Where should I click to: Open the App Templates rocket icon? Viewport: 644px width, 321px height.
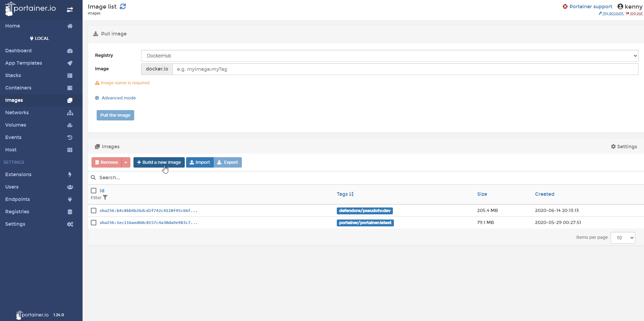coord(70,63)
